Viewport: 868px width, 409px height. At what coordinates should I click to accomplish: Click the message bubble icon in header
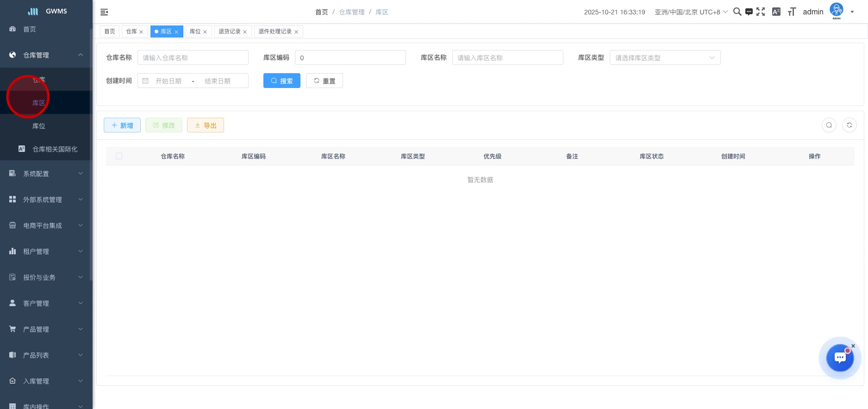click(749, 12)
